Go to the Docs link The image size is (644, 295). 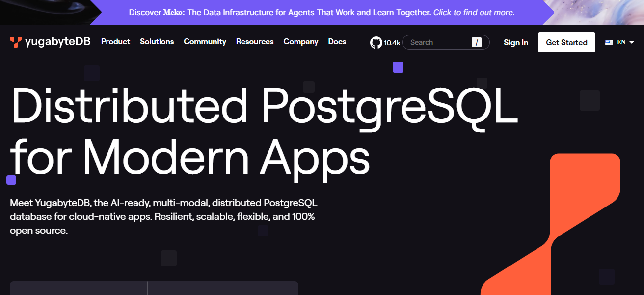click(337, 42)
